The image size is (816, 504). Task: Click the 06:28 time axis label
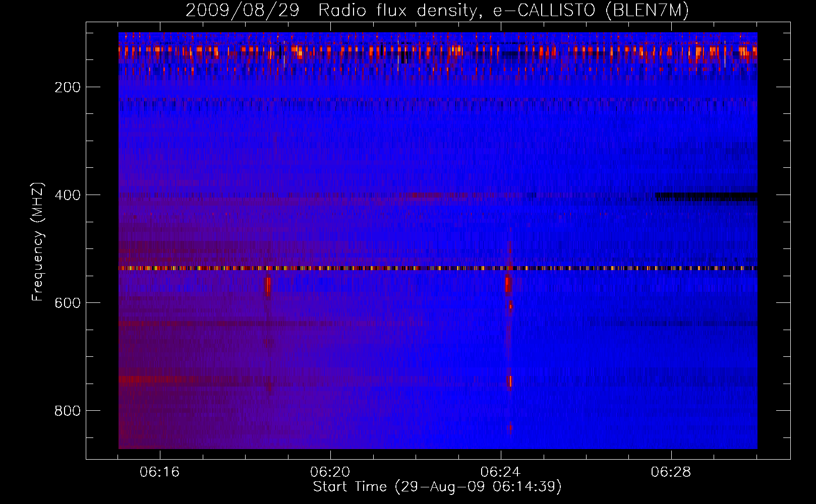click(671, 472)
